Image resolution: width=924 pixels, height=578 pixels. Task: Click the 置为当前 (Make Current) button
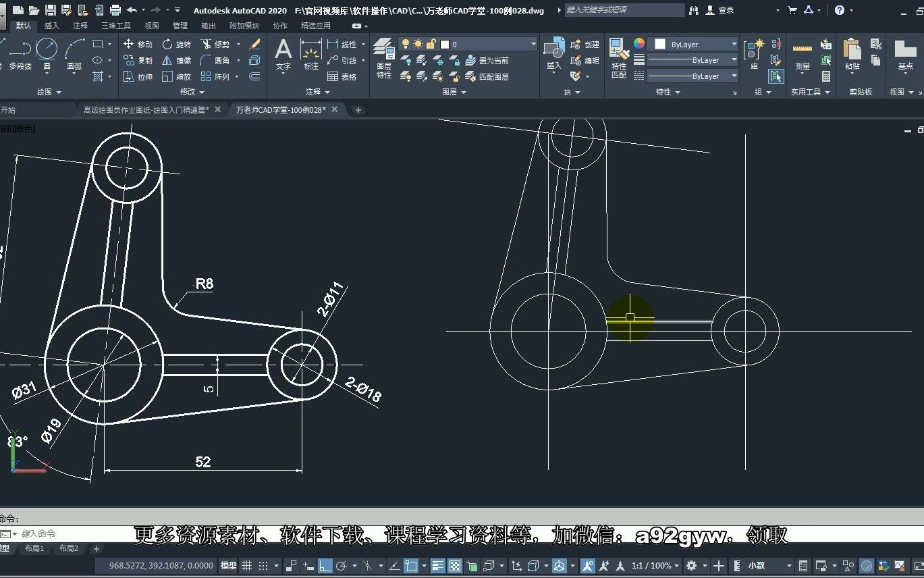pyautogui.click(x=487, y=60)
